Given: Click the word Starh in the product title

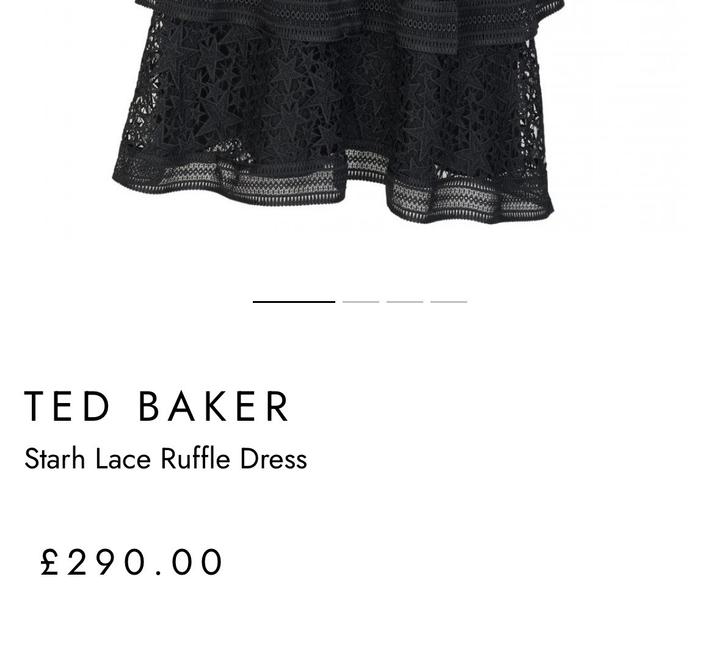Looking at the screenshot, I should coord(55,459).
